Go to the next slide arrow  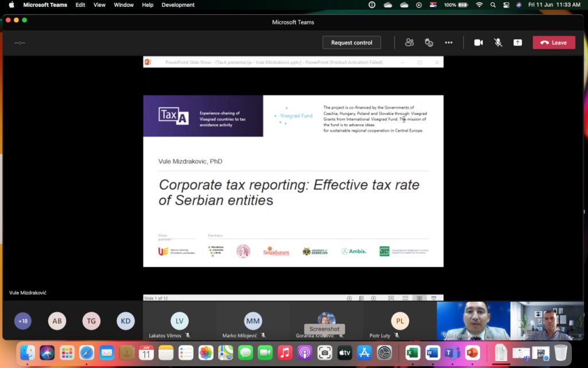click(373, 298)
